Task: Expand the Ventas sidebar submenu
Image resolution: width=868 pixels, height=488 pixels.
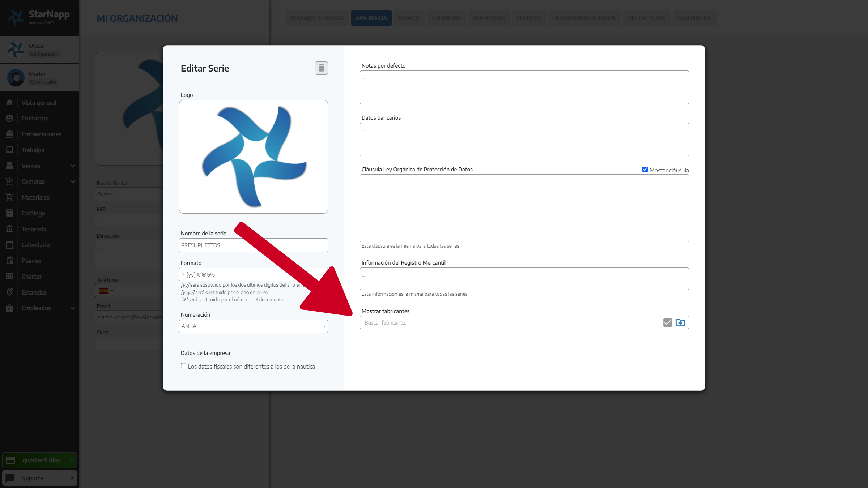Action: pos(73,166)
